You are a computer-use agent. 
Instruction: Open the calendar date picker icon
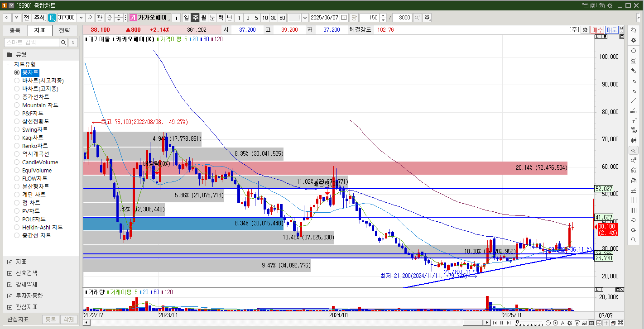click(344, 17)
